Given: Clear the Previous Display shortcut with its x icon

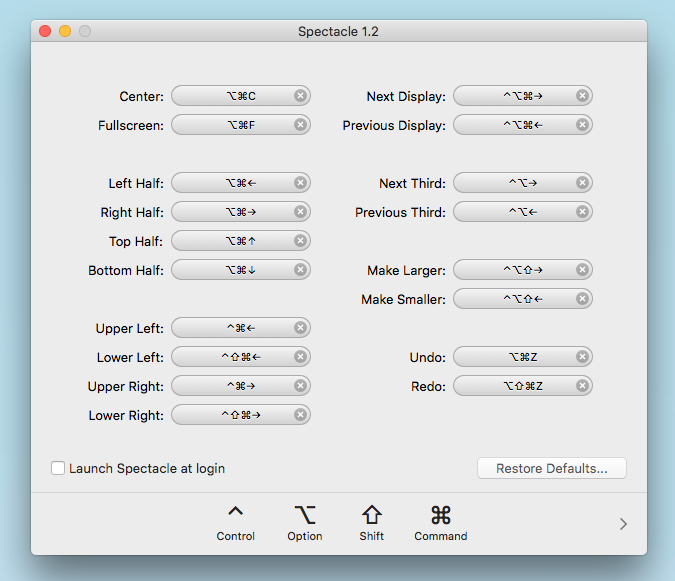Looking at the screenshot, I should [x=582, y=125].
